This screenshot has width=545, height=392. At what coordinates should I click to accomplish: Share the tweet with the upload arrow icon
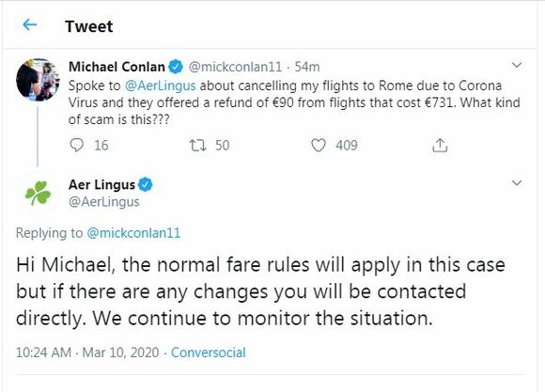(440, 145)
